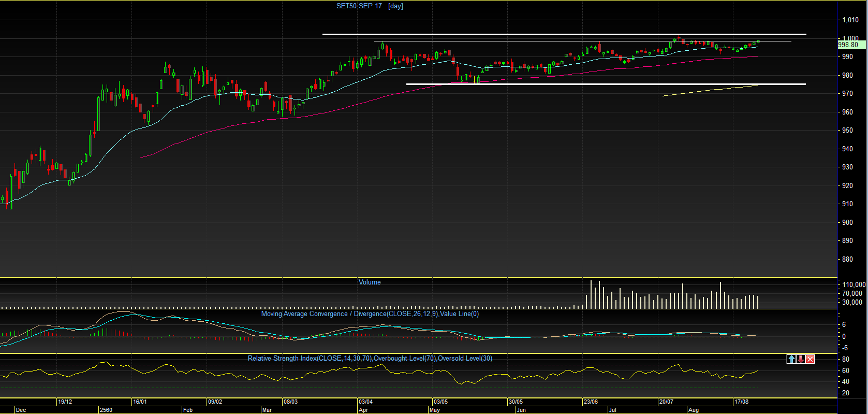Click the 09/02 date marker
This screenshot has width=868, height=414.
(x=215, y=402)
